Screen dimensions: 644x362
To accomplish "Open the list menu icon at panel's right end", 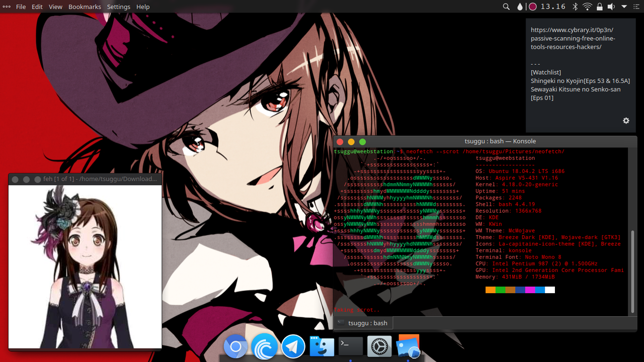I will [636, 7].
